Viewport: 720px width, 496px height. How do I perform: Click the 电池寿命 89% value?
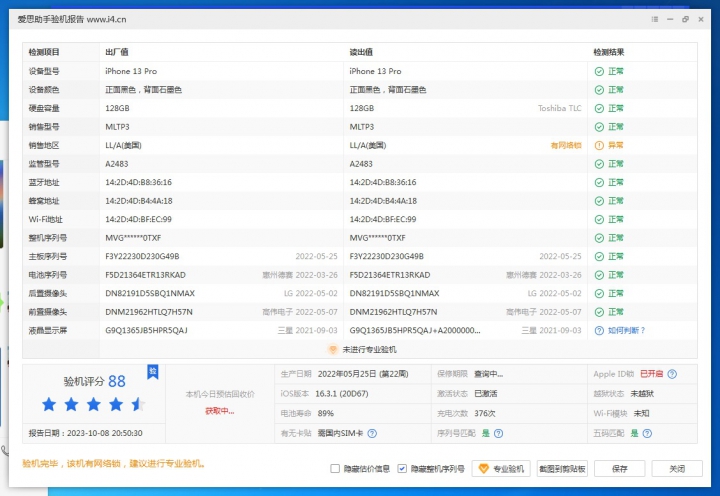pos(326,413)
